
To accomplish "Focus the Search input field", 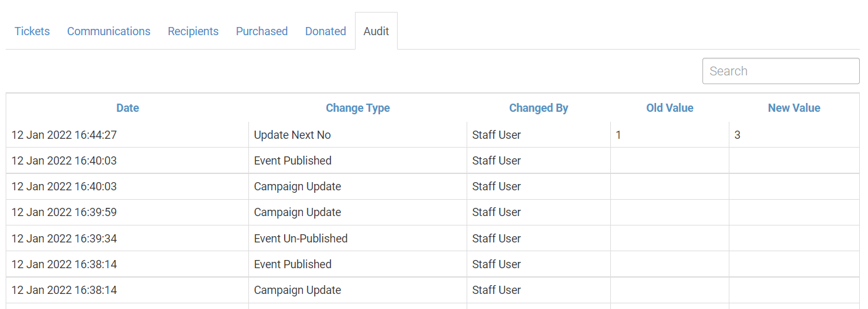I will click(781, 71).
